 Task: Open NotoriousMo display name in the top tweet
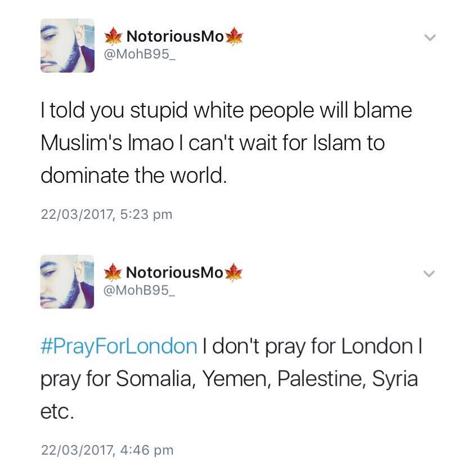[174, 37]
